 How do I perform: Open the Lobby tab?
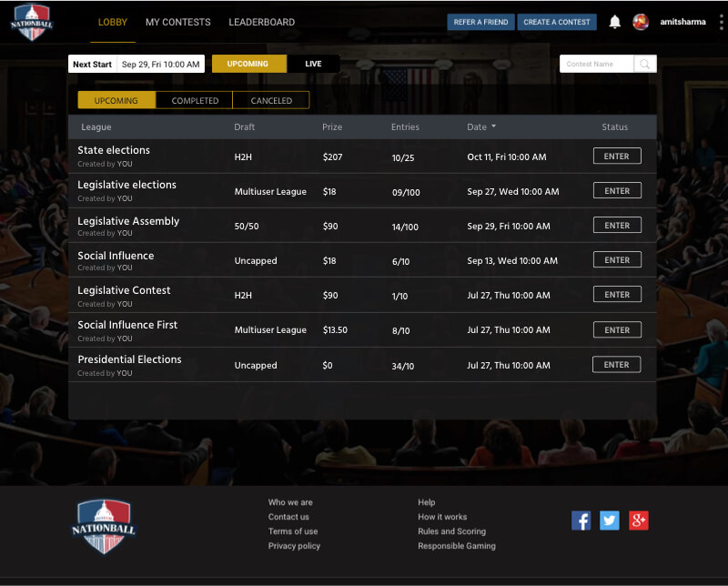[x=112, y=22]
